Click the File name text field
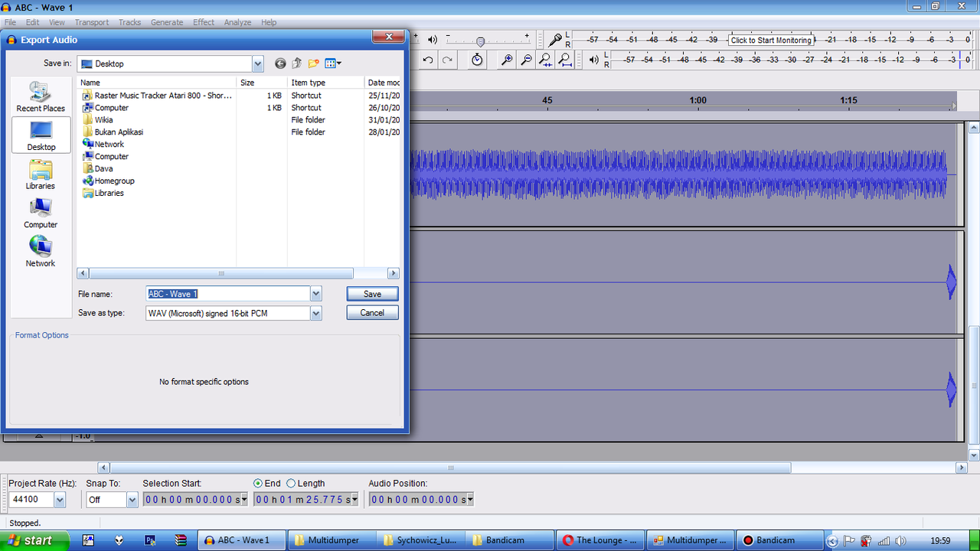980x551 pixels. (227, 294)
